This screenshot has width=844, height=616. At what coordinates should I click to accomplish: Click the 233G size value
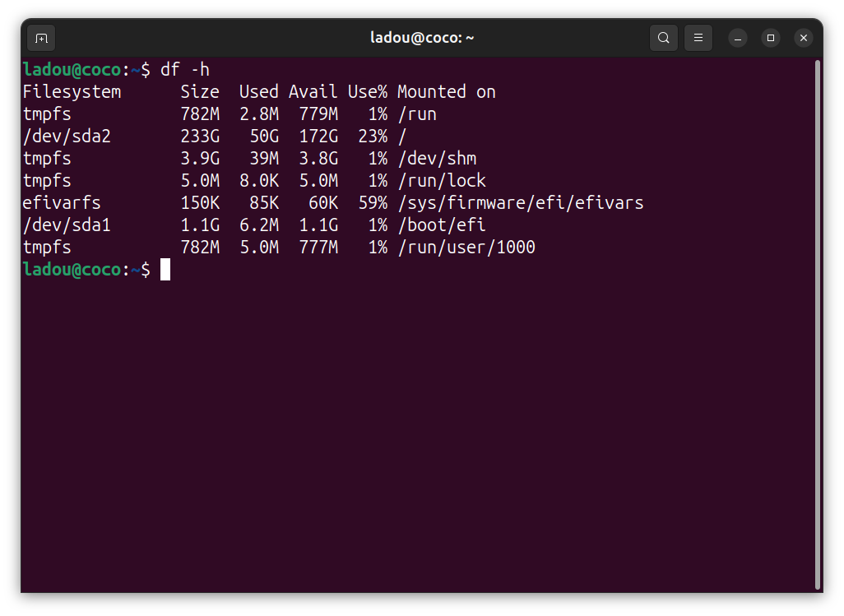tap(200, 137)
